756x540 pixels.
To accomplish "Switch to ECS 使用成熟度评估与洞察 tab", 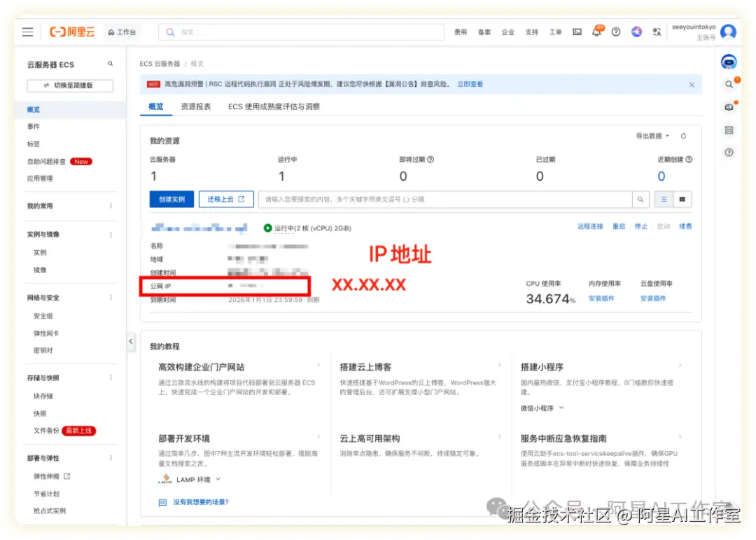I will tap(274, 106).
